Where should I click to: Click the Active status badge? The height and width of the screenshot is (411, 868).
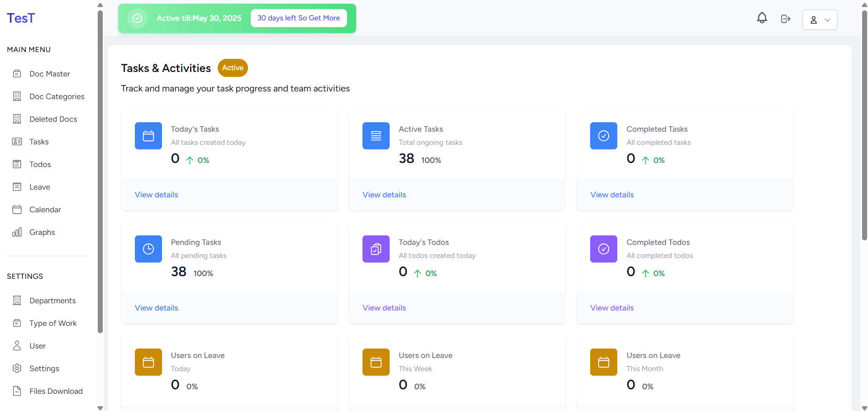click(x=233, y=68)
